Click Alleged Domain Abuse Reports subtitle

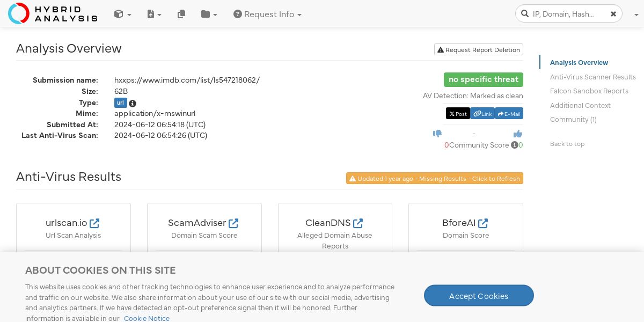pos(335,240)
